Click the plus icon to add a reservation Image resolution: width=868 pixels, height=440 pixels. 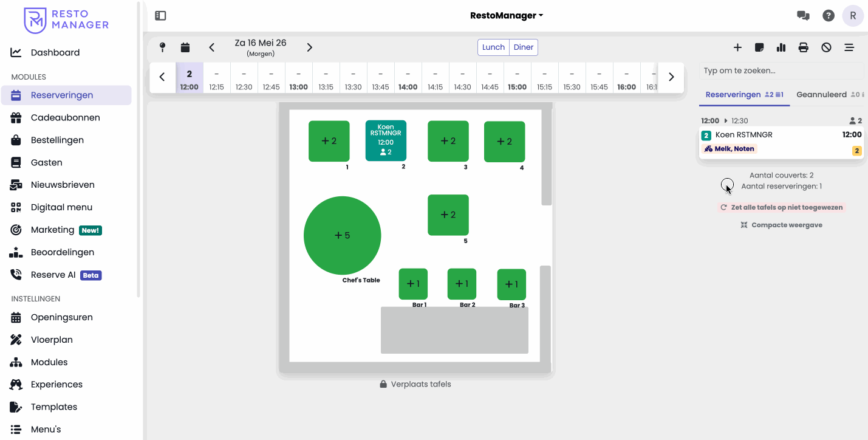737,47
